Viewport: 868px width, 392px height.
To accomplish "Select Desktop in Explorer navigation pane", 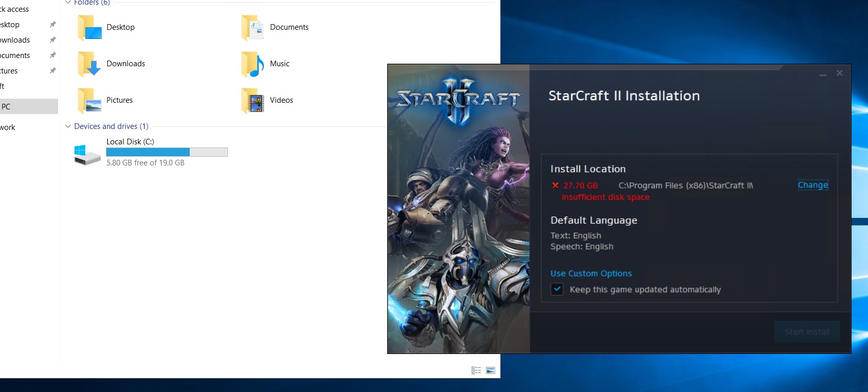I will (10, 25).
